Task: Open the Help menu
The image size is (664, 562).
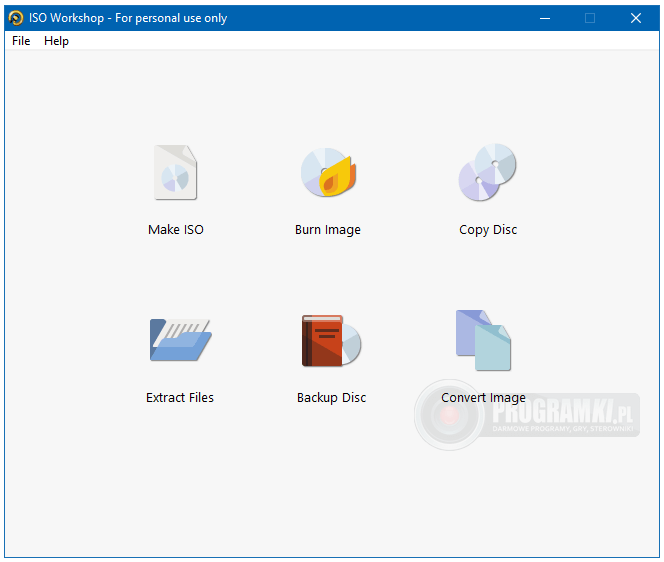Action: [56, 41]
